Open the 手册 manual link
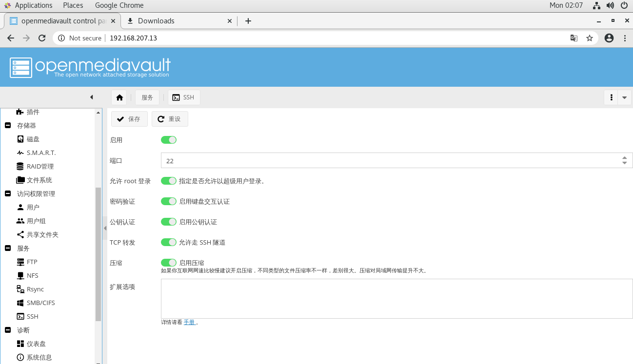633x364 pixels. coord(190,322)
